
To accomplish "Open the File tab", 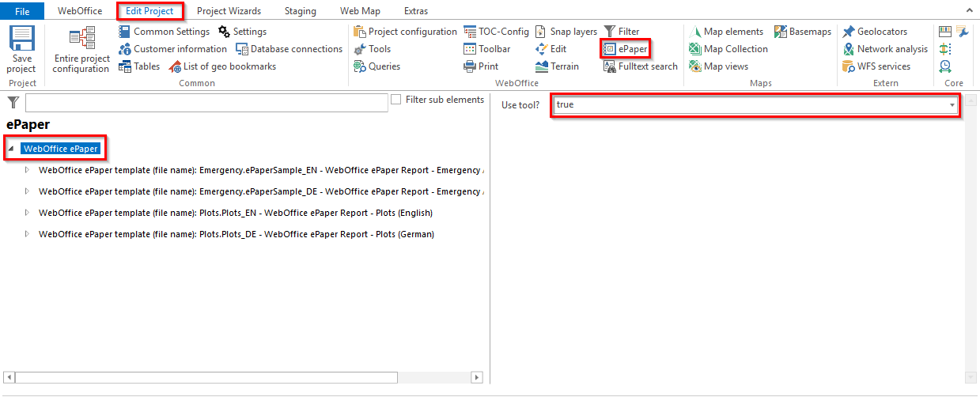I will point(22,11).
